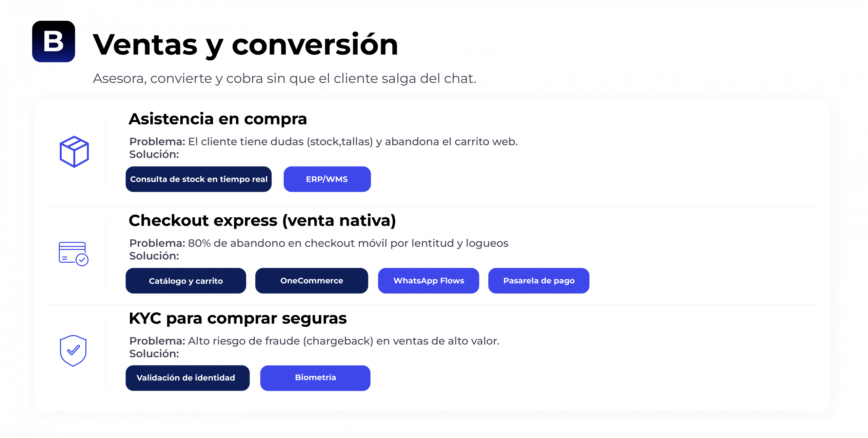Click the problem text about abandoning carrito web
Screen dimensions: 868x438
(323, 142)
